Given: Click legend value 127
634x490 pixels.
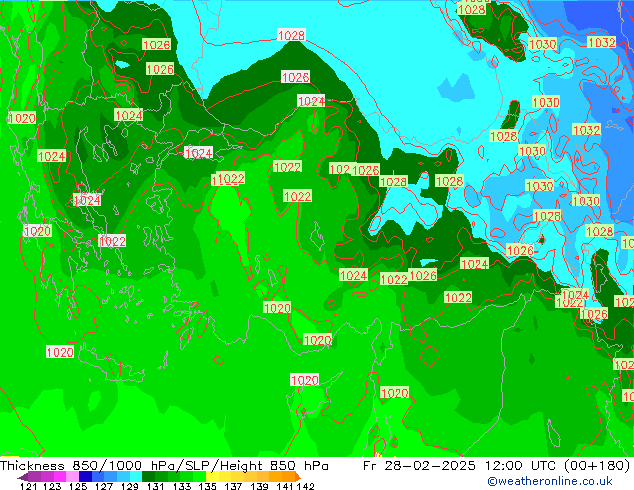Looking at the screenshot, I should (x=104, y=486).
